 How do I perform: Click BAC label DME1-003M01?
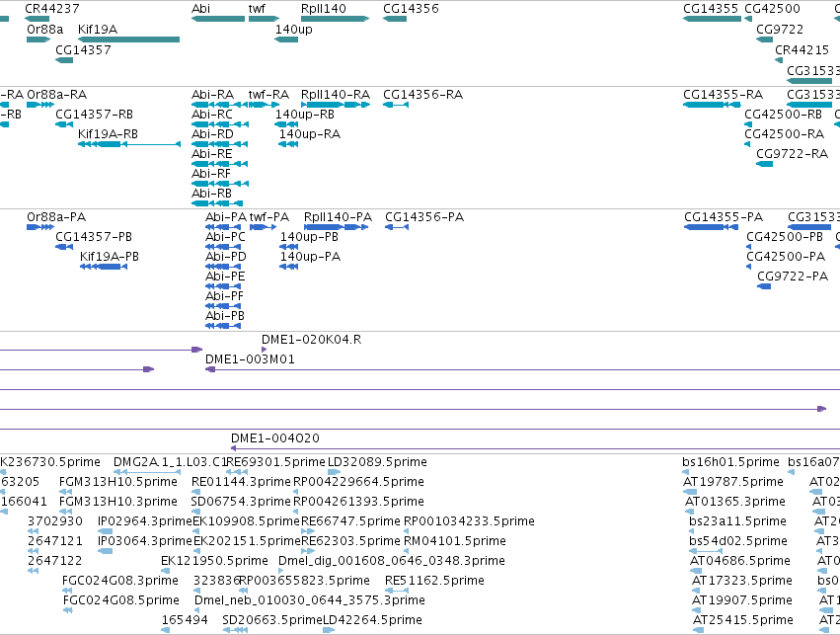point(250,359)
